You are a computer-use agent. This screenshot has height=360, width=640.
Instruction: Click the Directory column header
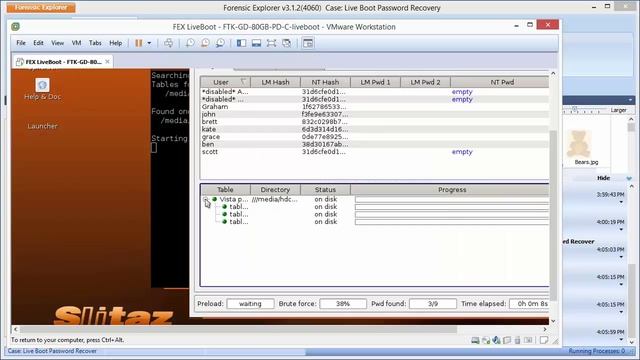click(276, 189)
